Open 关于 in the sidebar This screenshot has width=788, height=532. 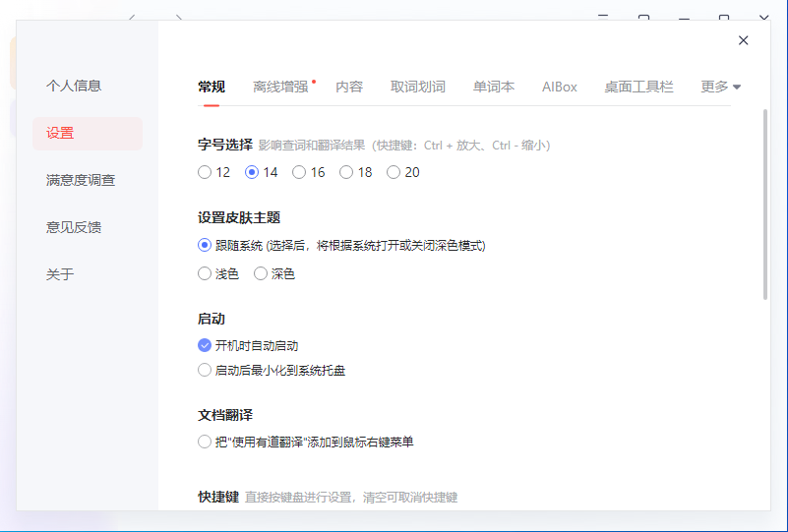click(x=60, y=274)
